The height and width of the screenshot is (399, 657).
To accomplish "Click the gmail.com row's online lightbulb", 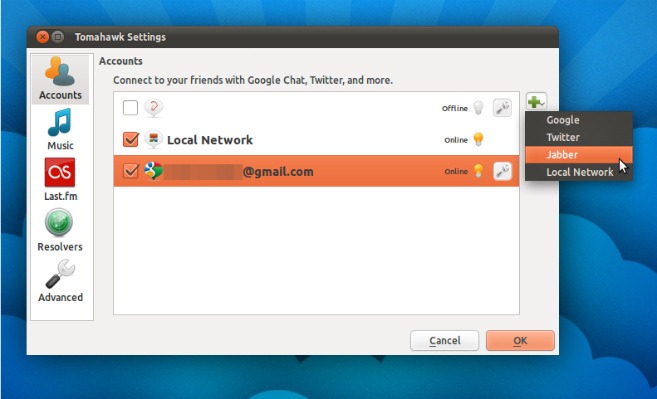I will 478,171.
